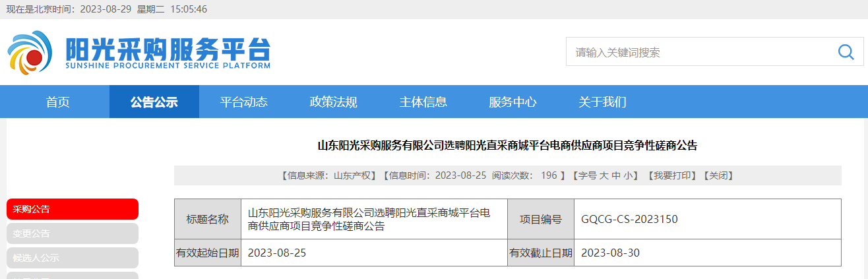Click the 标题名称 header cell
Screen dimensions: 868x279
(x=208, y=220)
